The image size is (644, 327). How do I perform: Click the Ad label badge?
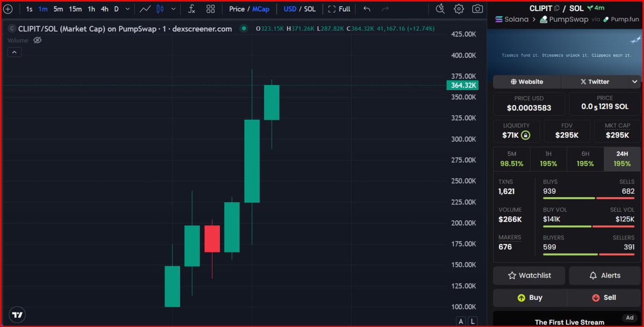[x=629, y=317]
